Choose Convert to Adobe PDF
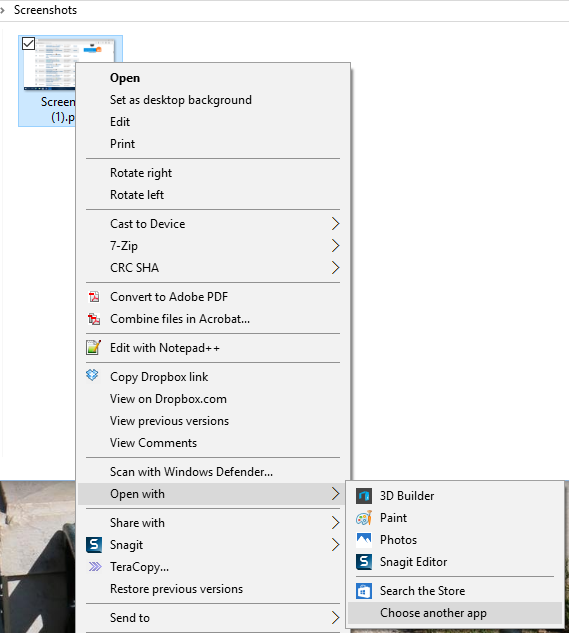This screenshot has width=569, height=633. tap(213, 297)
